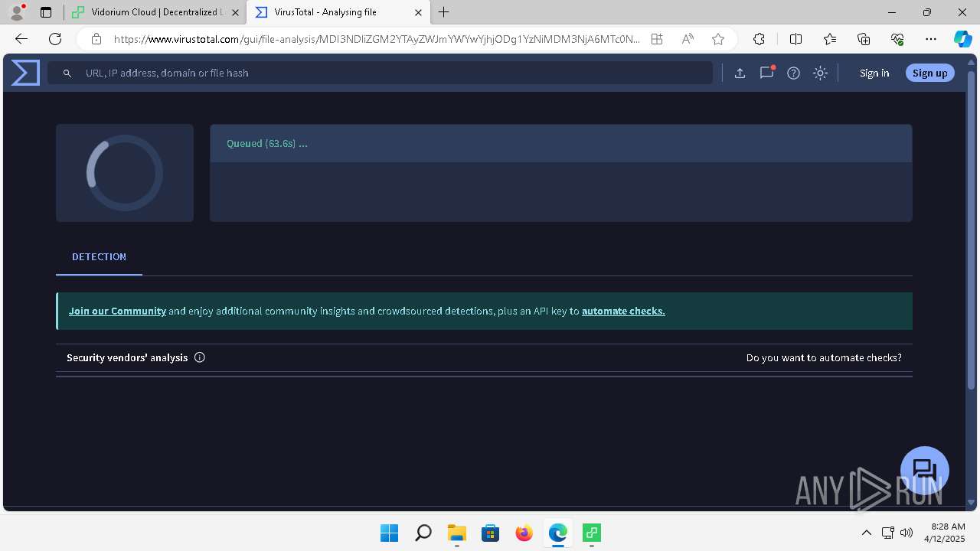Click the app available install icon in address bar

657,39
